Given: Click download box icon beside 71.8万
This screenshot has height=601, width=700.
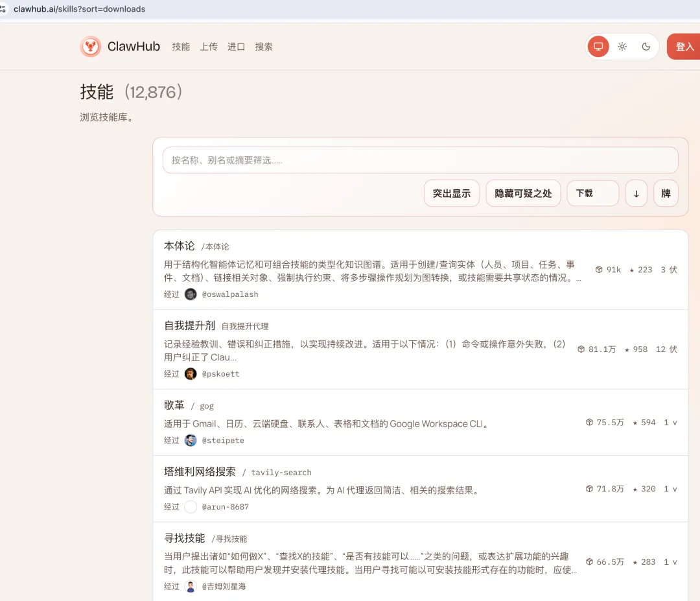Looking at the screenshot, I should (589, 488).
